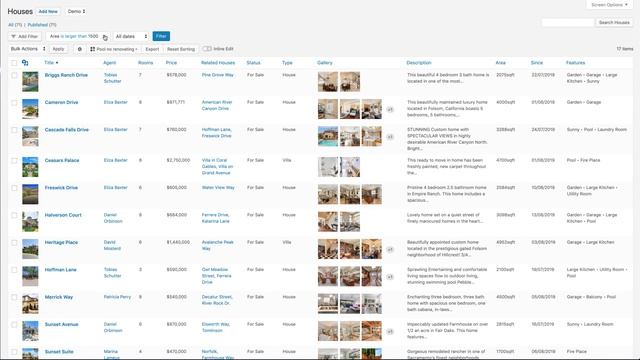Click the Reset Sorting button
This screenshot has width=640, height=360.
pyautogui.click(x=181, y=49)
